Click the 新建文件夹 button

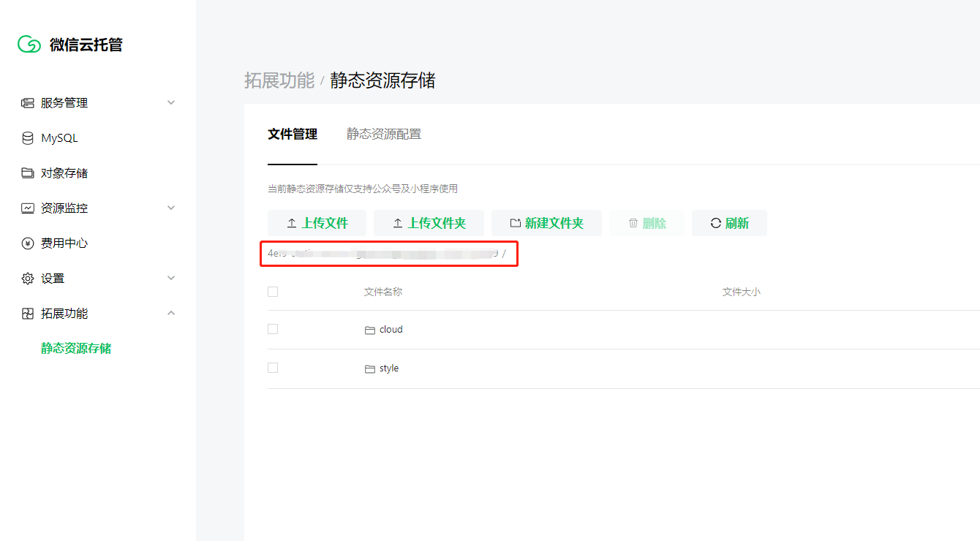point(546,223)
